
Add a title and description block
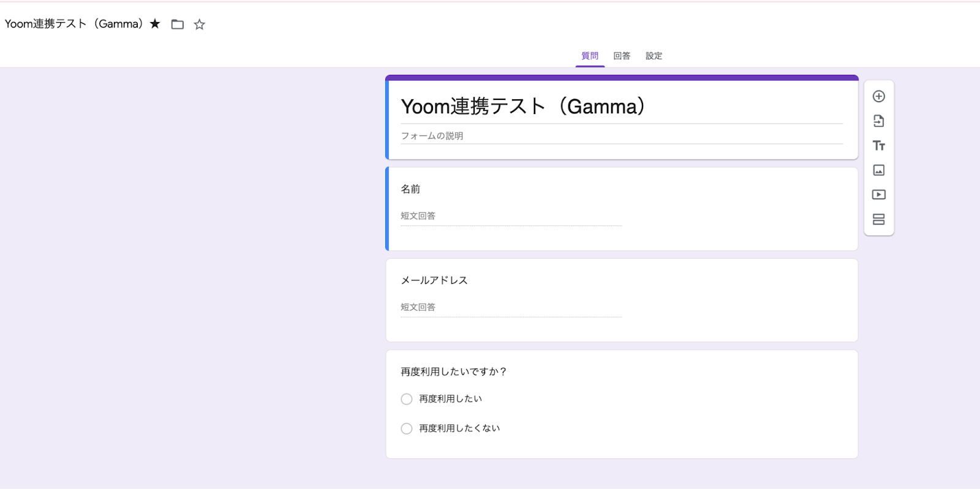(878, 146)
